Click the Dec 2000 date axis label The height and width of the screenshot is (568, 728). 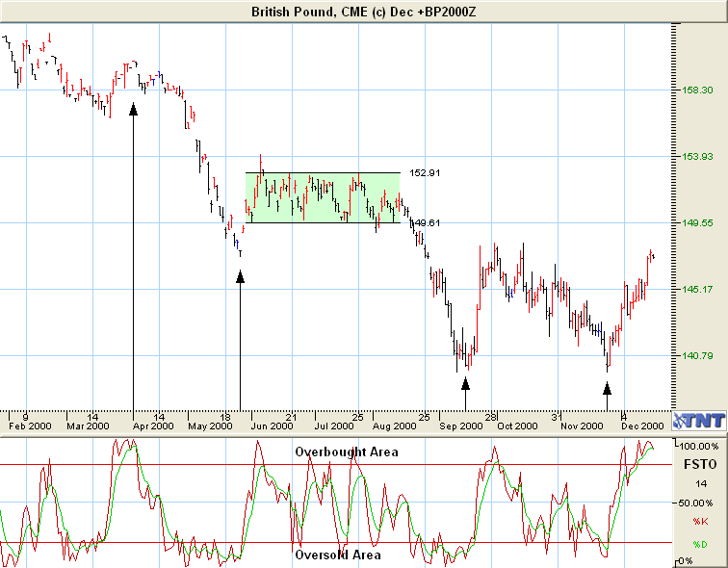click(640, 425)
